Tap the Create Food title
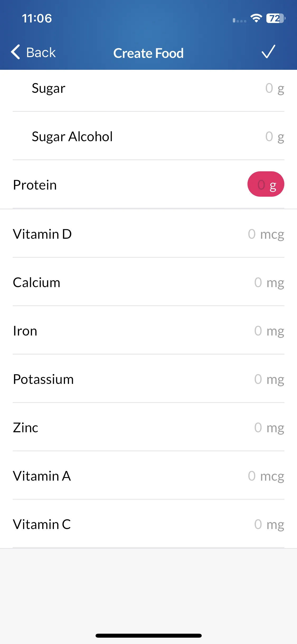 (x=148, y=53)
